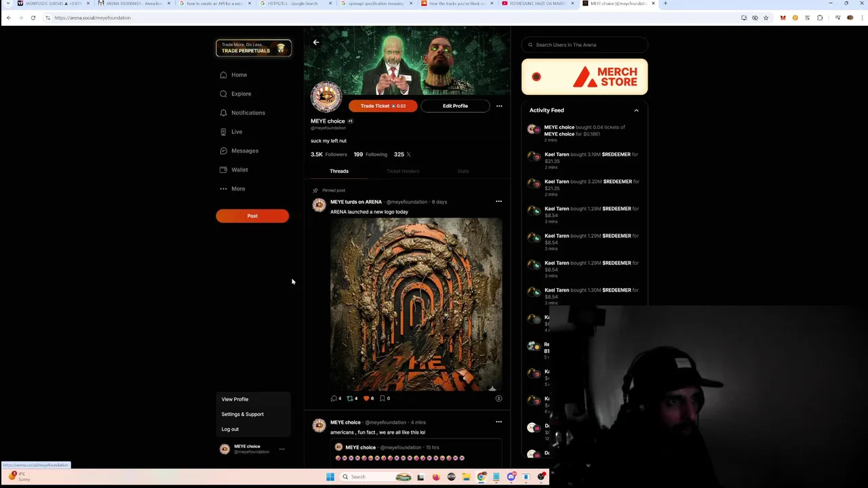Screen dimensions: 868x488
Task: Collapse the Activity Feed panel
Action: pos(636,110)
